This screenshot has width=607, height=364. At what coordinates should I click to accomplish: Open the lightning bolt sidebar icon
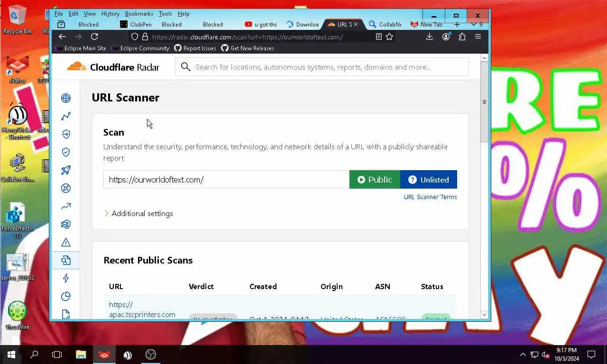coord(66,278)
